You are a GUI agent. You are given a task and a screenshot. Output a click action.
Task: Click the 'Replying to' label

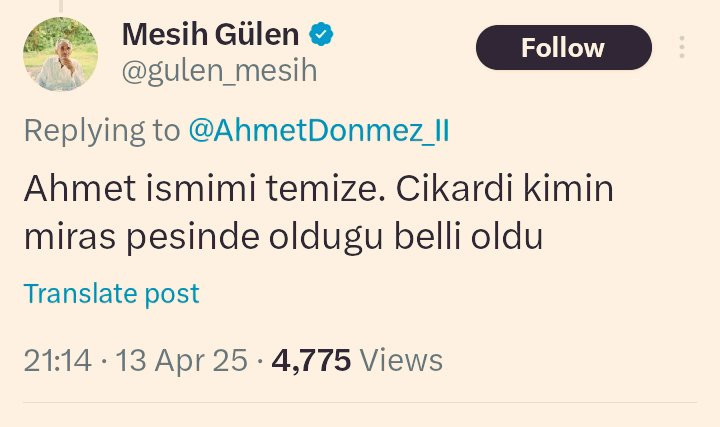point(102,131)
